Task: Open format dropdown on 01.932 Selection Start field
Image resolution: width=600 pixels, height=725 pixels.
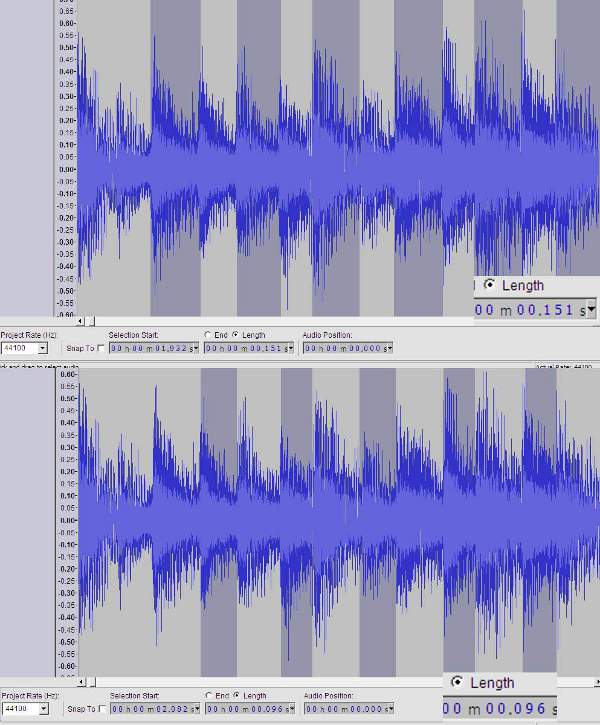Action: tap(196, 348)
